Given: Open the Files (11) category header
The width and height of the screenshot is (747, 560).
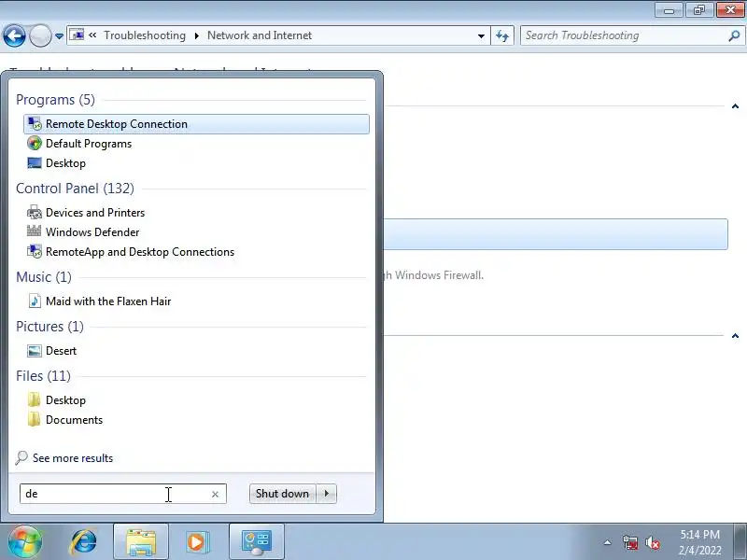Looking at the screenshot, I should point(43,376).
